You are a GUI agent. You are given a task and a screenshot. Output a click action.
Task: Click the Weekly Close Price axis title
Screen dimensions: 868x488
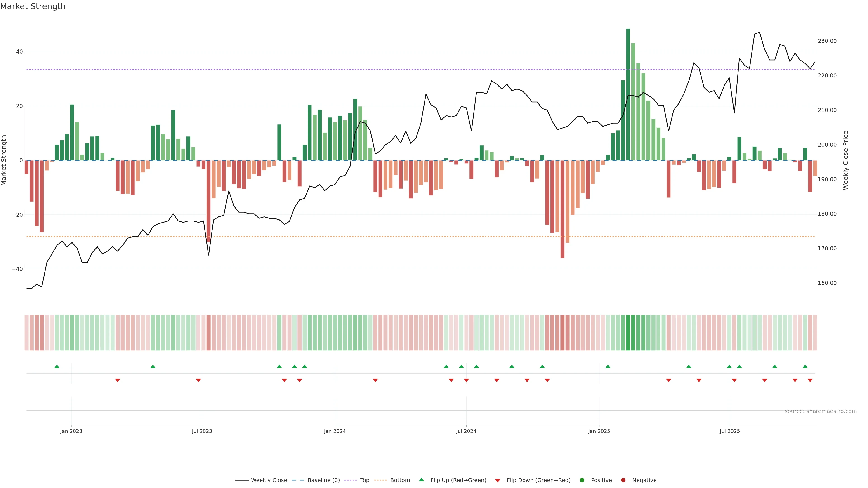tap(846, 160)
